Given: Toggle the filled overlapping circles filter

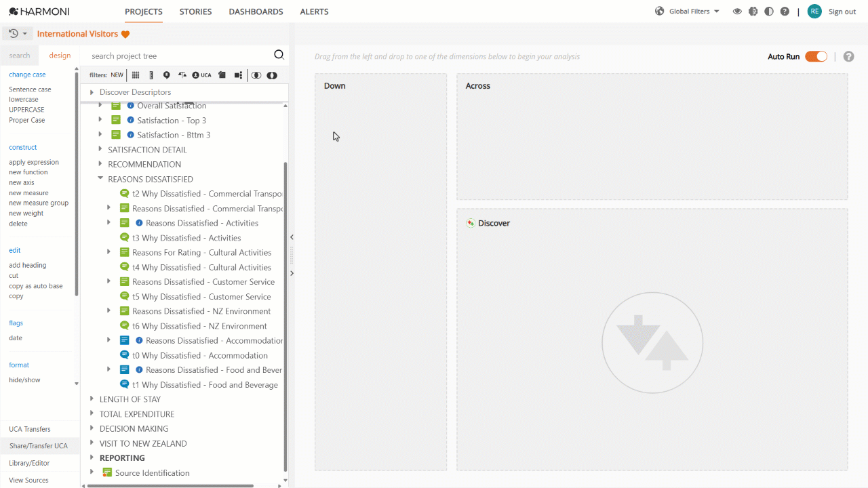Looking at the screenshot, I should click(x=272, y=75).
